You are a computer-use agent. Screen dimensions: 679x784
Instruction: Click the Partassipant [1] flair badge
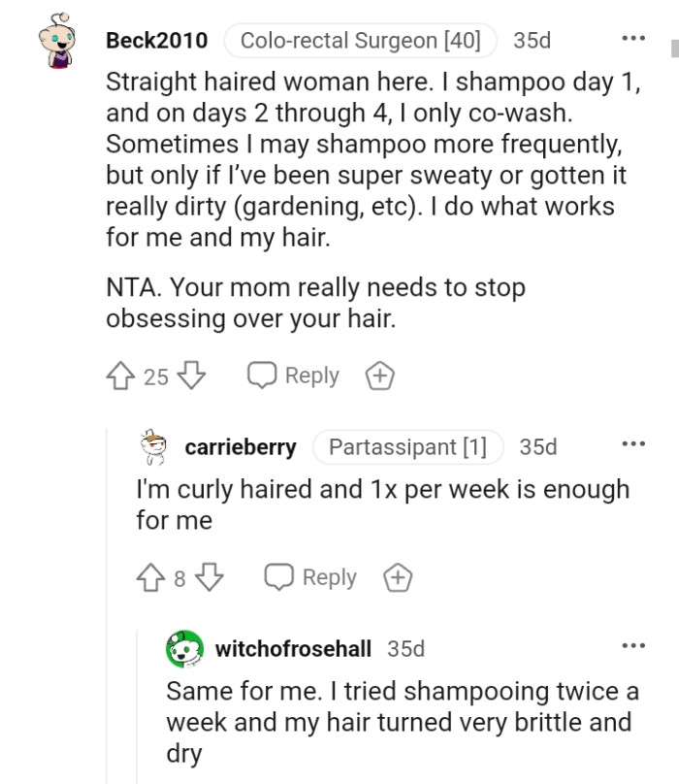(x=407, y=447)
